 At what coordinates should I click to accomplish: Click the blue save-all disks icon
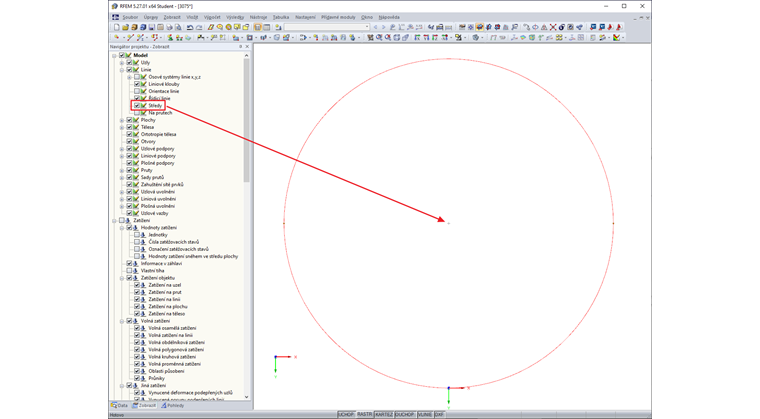(143, 27)
